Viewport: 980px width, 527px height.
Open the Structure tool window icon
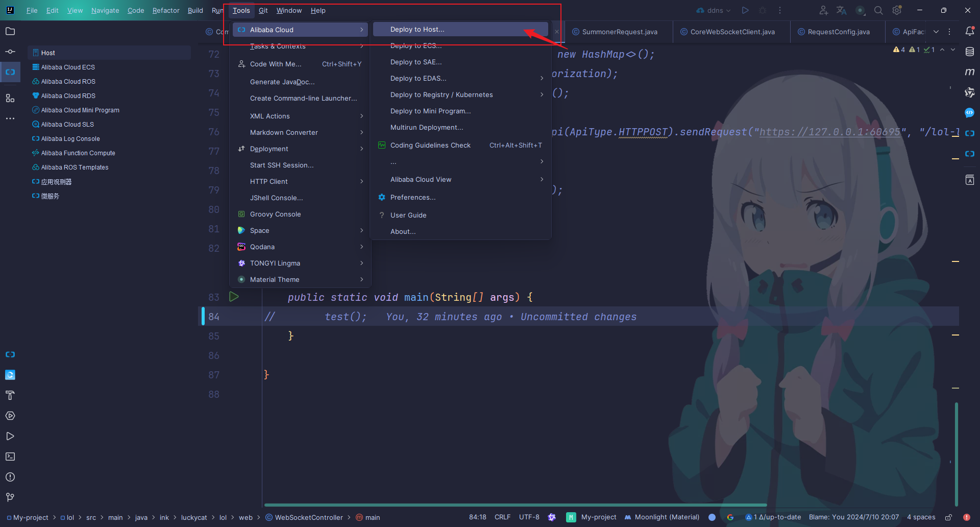coord(10,98)
